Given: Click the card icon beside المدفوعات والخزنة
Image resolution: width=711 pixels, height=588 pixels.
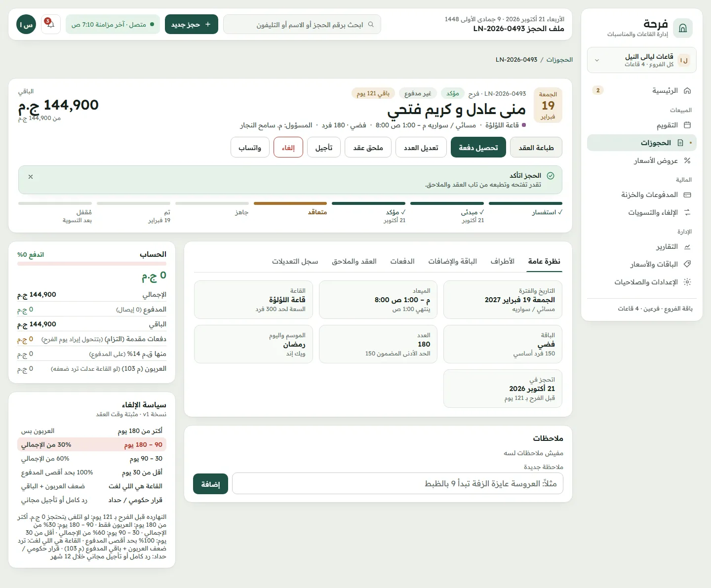Looking at the screenshot, I should tap(687, 195).
